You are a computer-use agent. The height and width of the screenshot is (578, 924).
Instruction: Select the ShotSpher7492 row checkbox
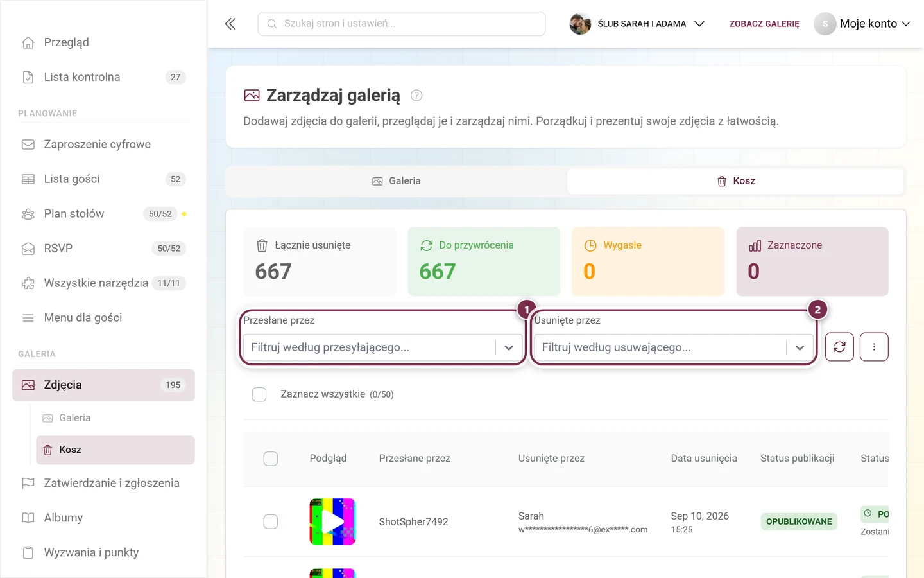click(271, 521)
